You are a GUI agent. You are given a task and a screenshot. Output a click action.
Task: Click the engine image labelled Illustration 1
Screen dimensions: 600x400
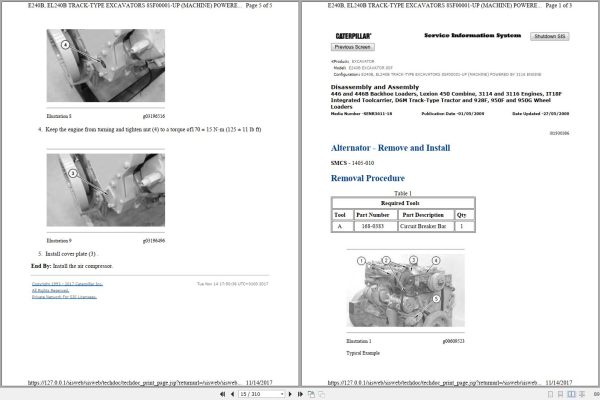[405, 291]
